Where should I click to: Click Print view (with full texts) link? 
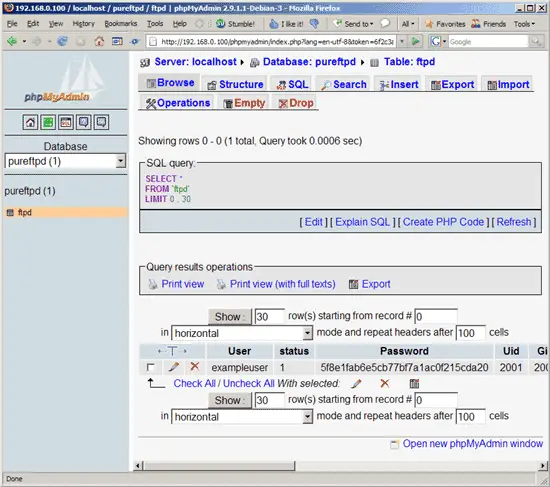click(282, 284)
